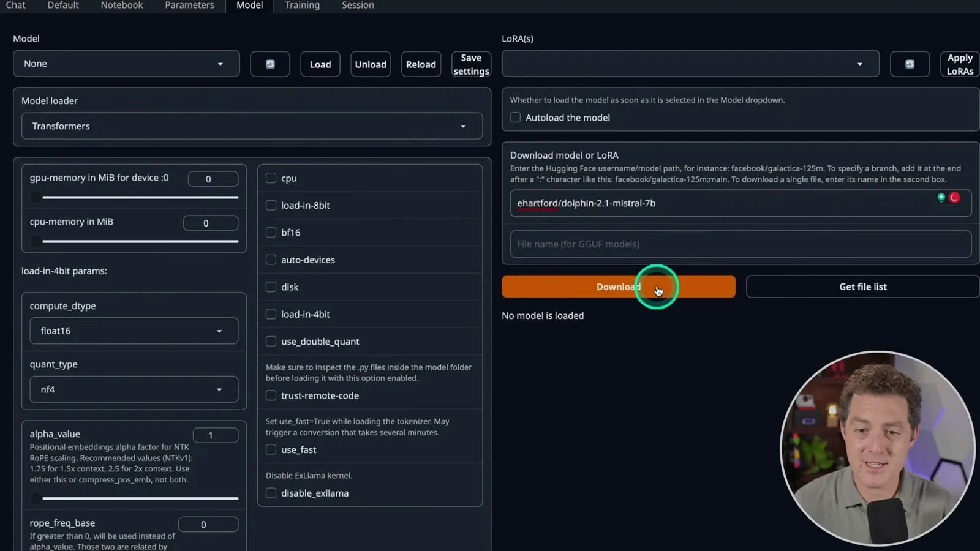Click the gpu-memory number box
Image resolution: width=980 pixels, height=551 pixels.
tap(213, 179)
